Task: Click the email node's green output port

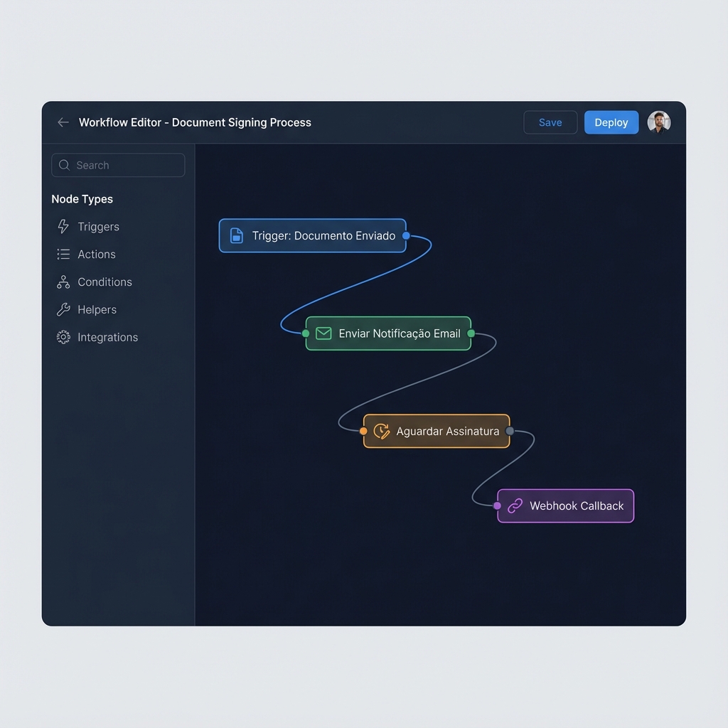Action: pyautogui.click(x=471, y=333)
